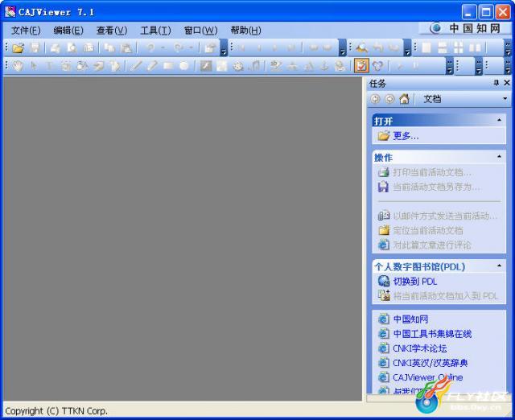The image size is (515, 420).
Task: Switch to four-page grid layout
Action: 459,48
